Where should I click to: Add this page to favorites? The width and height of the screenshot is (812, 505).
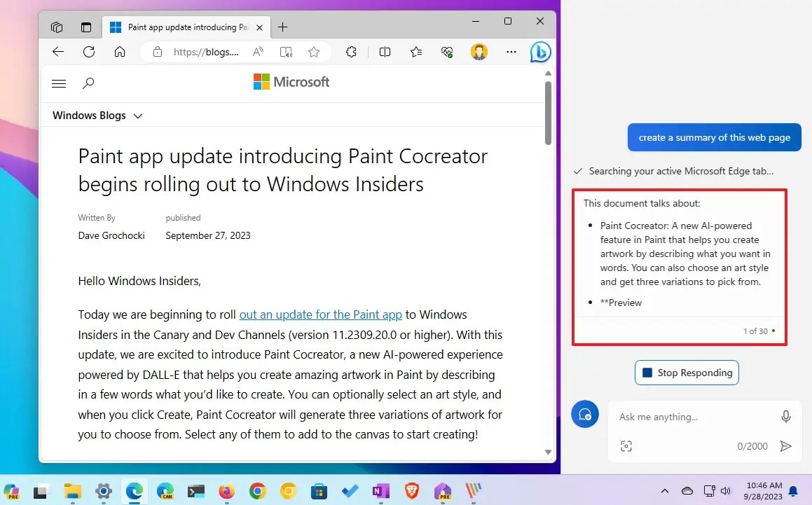click(x=314, y=52)
